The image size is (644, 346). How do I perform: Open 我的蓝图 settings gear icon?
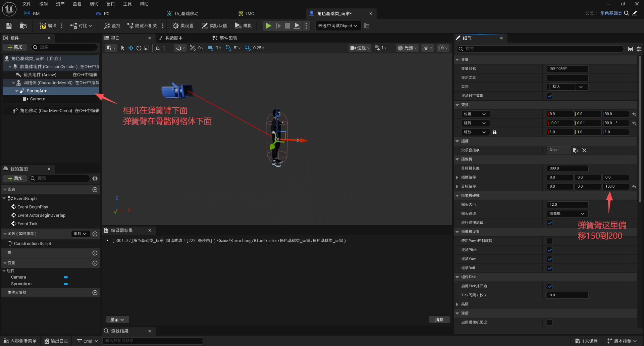pyautogui.click(x=95, y=179)
